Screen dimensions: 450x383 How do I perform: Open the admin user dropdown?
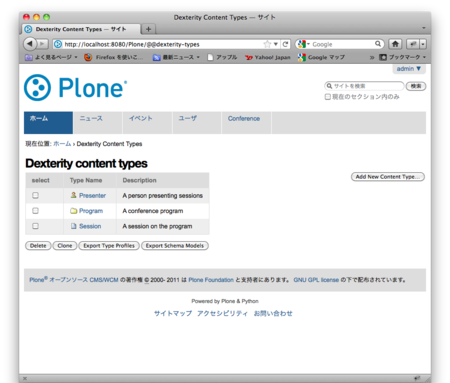[409, 69]
